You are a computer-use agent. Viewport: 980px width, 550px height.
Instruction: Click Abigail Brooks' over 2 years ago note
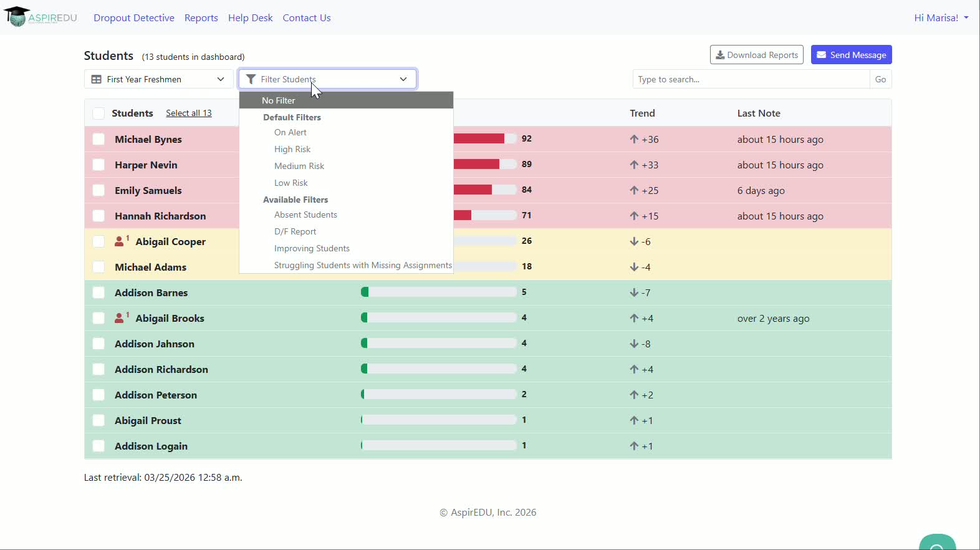773,319
